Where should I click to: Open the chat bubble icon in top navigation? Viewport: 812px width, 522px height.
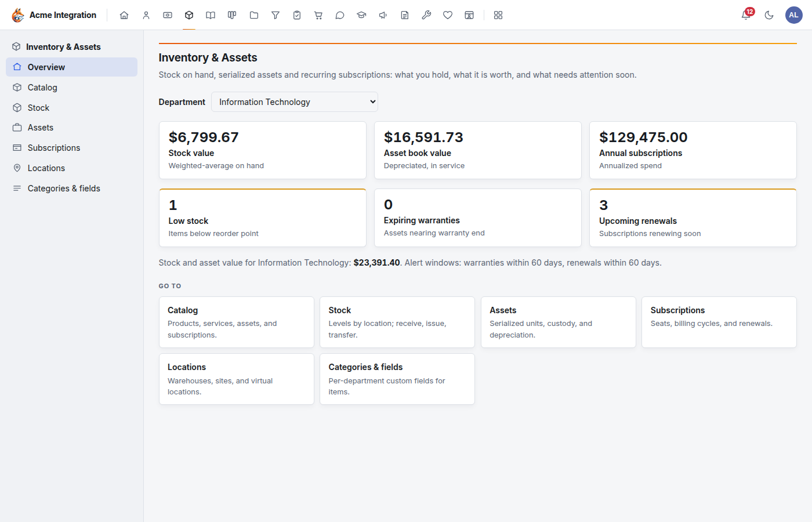pos(340,15)
